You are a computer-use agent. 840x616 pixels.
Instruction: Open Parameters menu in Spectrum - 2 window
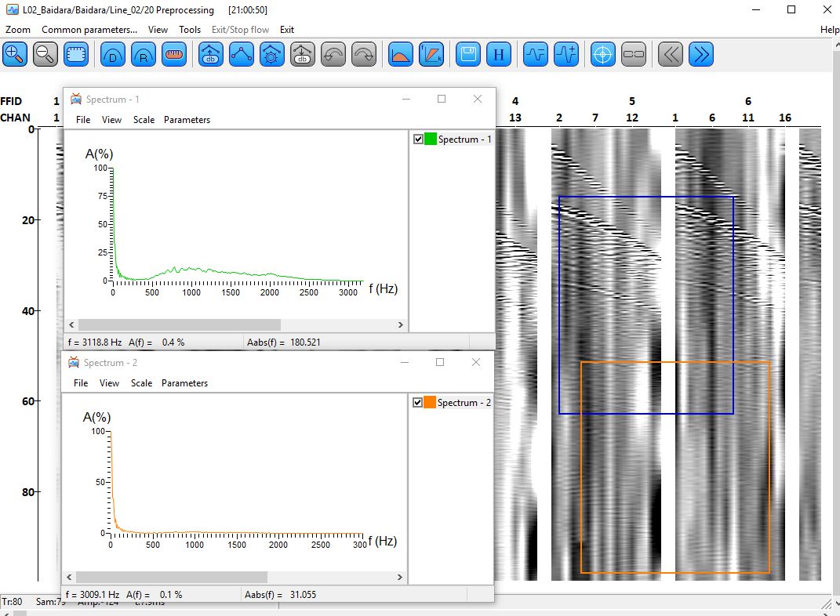pyautogui.click(x=185, y=383)
